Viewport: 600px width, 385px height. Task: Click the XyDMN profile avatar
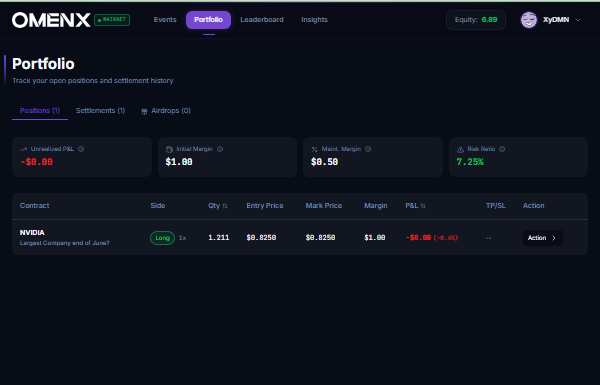(529, 20)
